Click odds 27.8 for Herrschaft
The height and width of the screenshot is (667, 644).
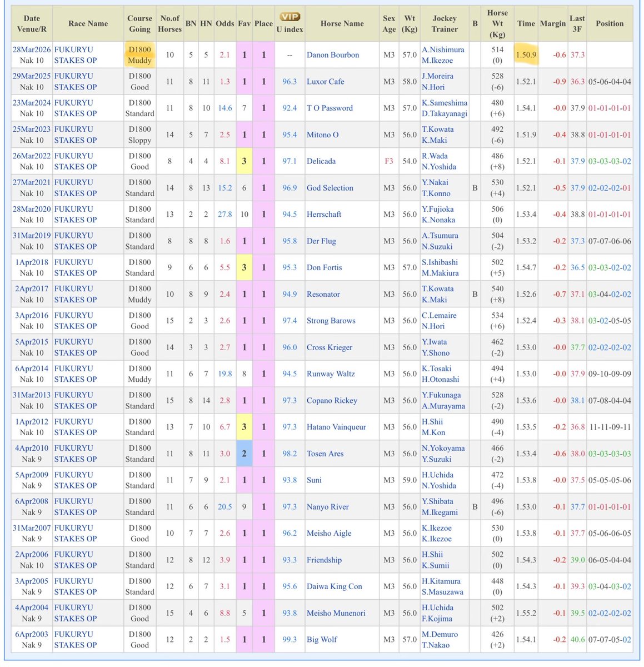coord(225,215)
